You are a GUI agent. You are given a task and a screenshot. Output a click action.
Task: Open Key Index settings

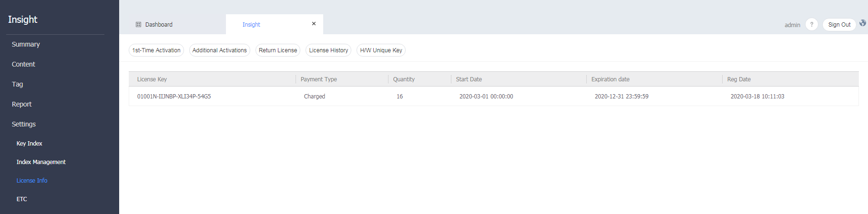[29, 143]
